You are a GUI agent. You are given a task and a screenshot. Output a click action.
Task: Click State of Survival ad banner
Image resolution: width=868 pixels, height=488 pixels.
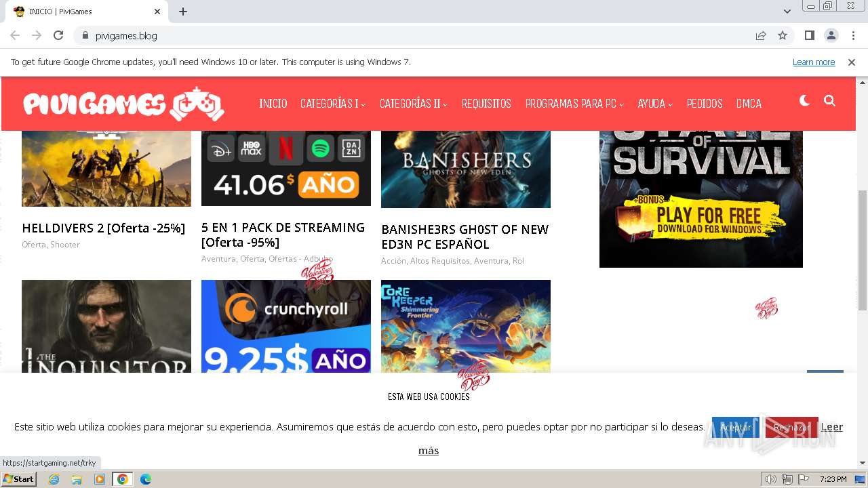701,199
